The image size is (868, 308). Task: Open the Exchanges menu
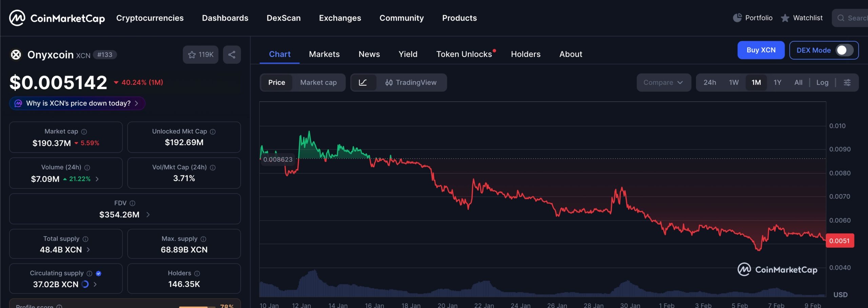point(340,18)
